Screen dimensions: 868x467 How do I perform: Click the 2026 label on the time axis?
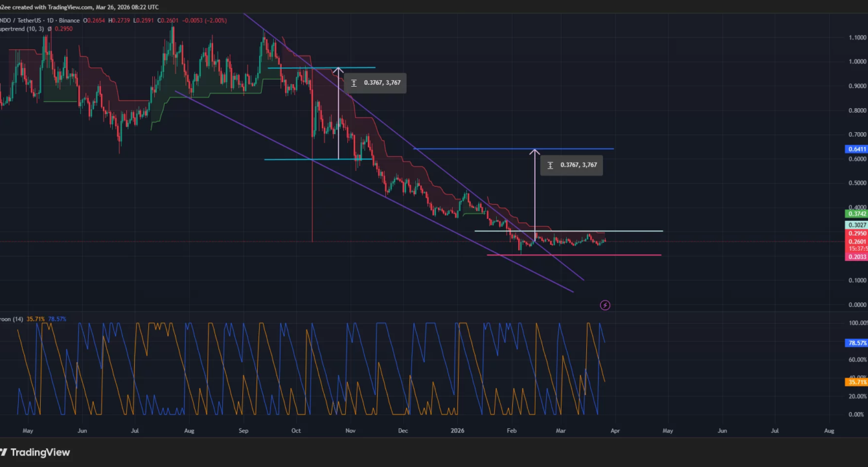pos(457,431)
